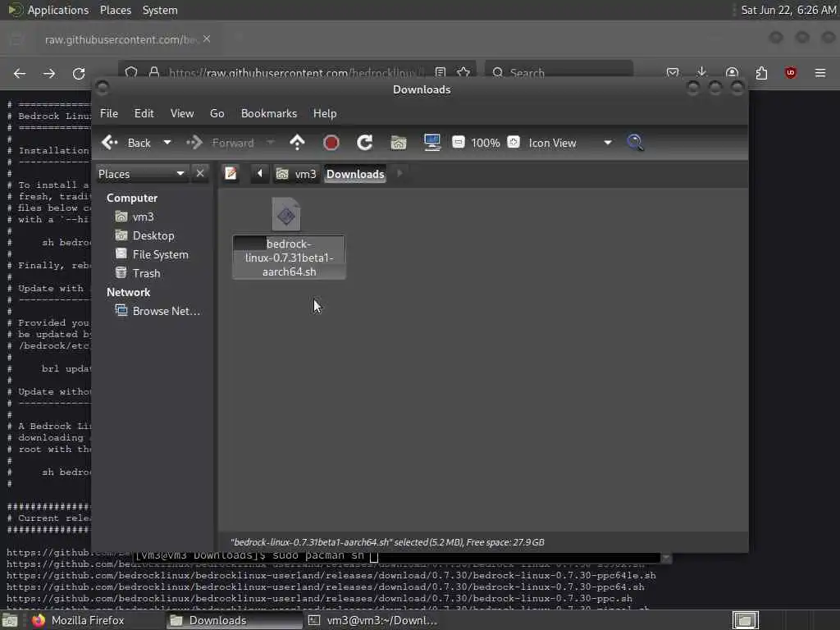Open Browse Network in the sidebar
Image resolution: width=840 pixels, height=630 pixels.
158,311
